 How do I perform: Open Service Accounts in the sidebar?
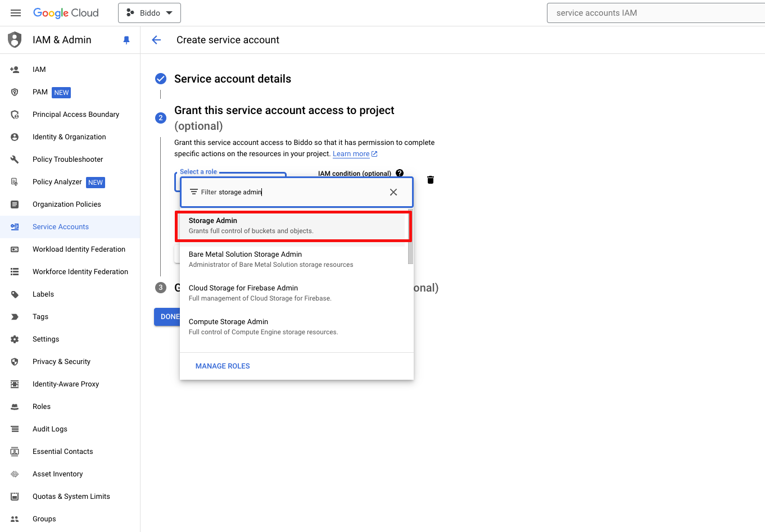tap(70, 227)
